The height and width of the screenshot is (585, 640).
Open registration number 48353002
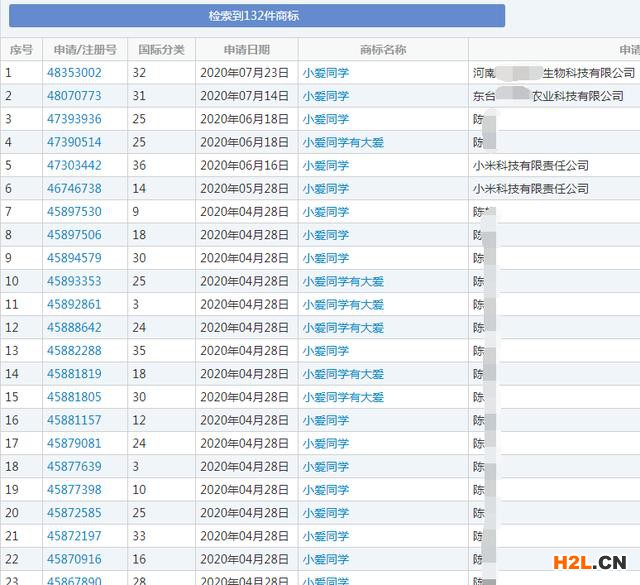74,73
